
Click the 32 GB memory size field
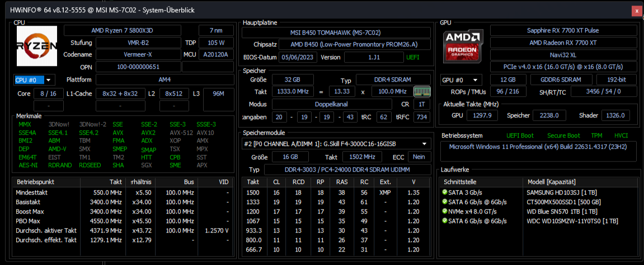[293, 79]
